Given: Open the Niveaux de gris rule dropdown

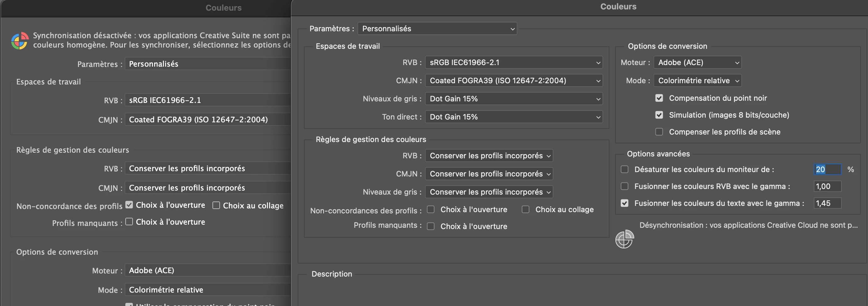Looking at the screenshot, I should [489, 192].
